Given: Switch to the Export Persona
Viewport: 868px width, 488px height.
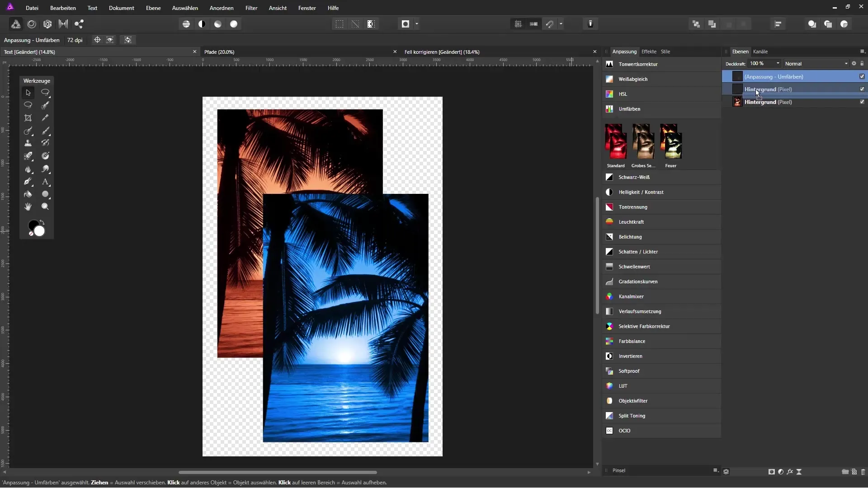Looking at the screenshot, I should pyautogui.click(x=79, y=24).
